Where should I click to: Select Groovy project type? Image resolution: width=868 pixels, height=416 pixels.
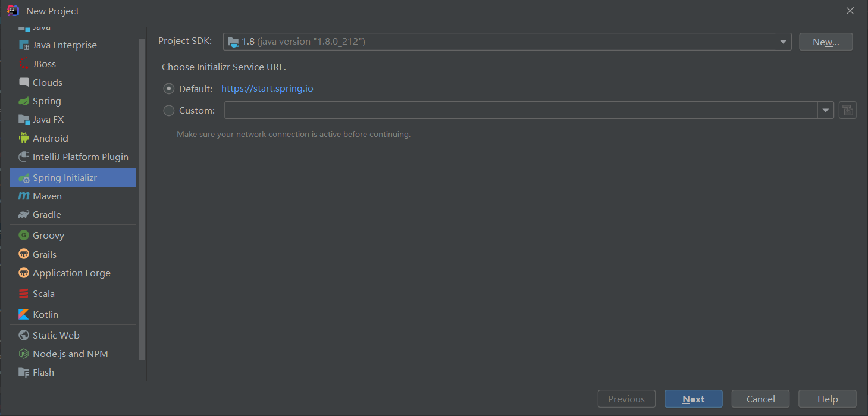point(73,235)
